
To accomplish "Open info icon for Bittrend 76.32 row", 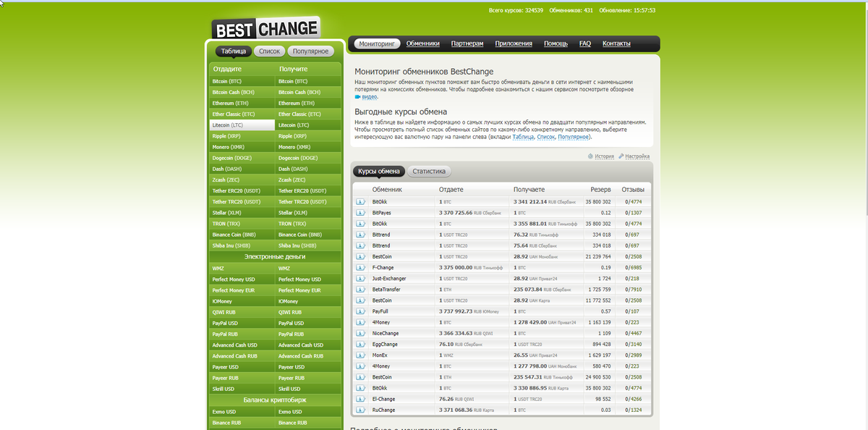I will (x=360, y=235).
